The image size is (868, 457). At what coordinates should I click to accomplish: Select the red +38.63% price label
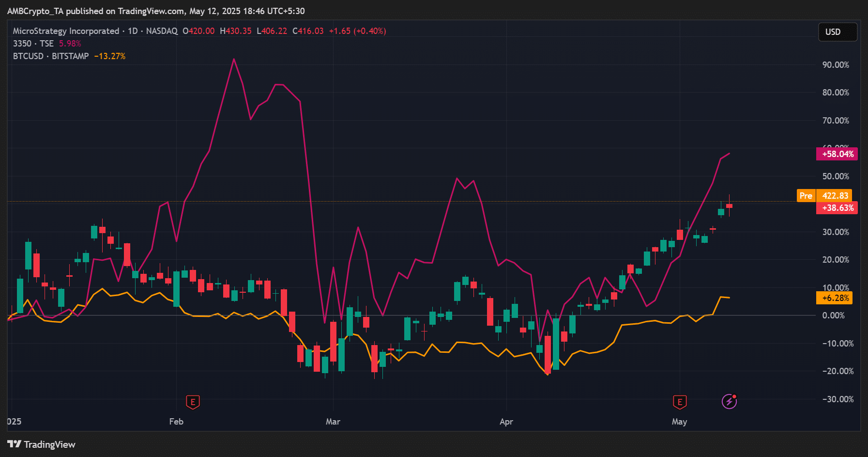tap(837, 208)
